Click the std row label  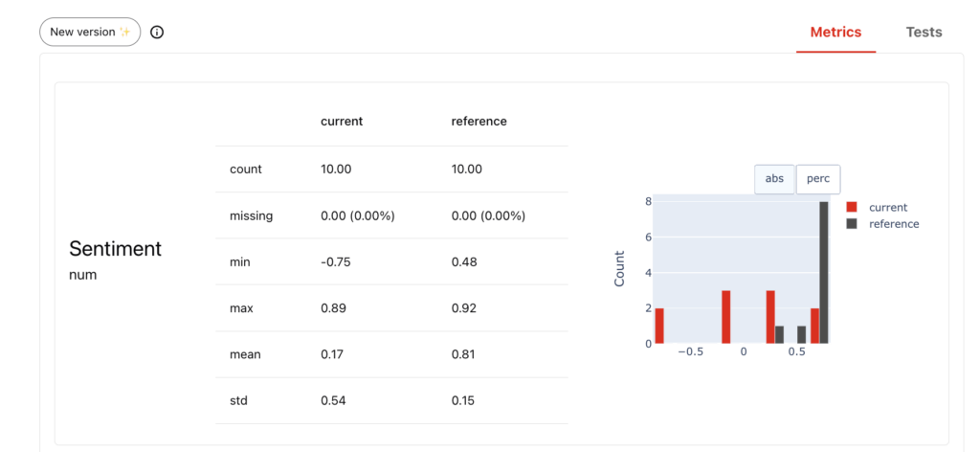click(239, 400)
